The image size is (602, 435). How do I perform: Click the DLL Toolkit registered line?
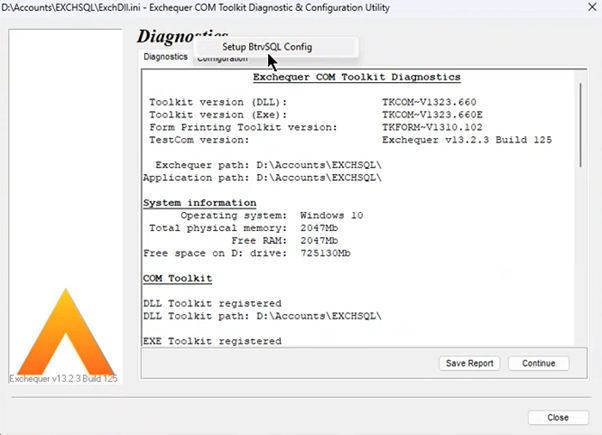tap(212, 303)
